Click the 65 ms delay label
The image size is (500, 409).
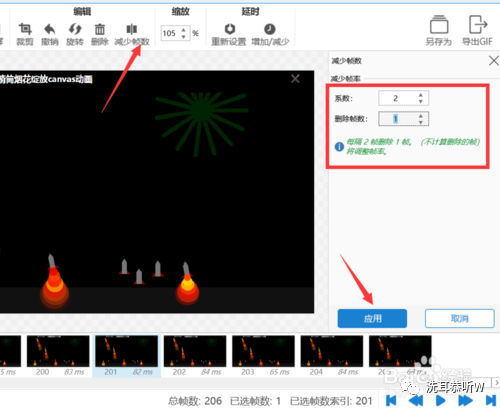pos(279,372)
